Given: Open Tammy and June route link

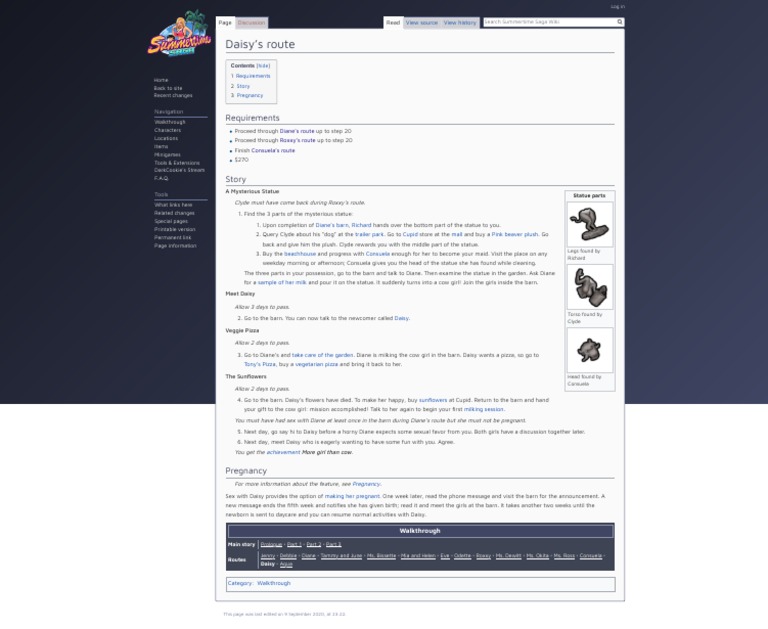Looking at the screenshot, I should tap(341, 556).
